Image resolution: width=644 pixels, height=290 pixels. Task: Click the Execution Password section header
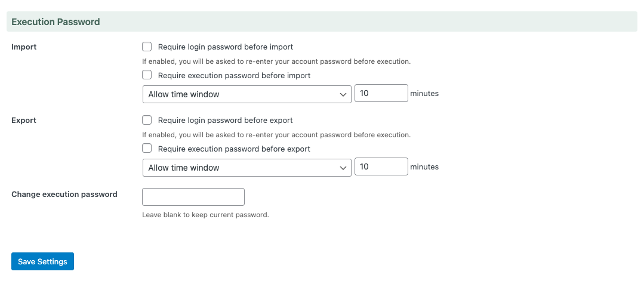point(56,22)
